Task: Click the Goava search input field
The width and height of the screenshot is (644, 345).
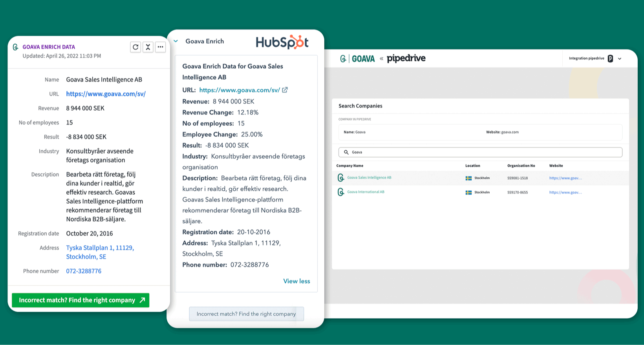Action: coord(480,152)
